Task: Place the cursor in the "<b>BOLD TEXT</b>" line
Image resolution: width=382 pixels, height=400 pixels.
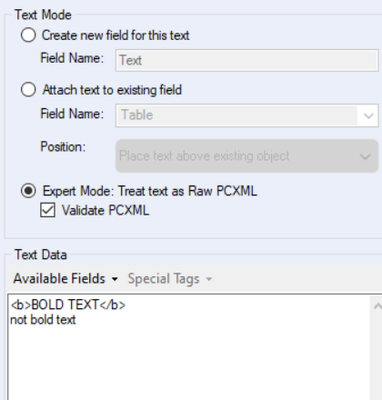Action: [x=68, y=305]
